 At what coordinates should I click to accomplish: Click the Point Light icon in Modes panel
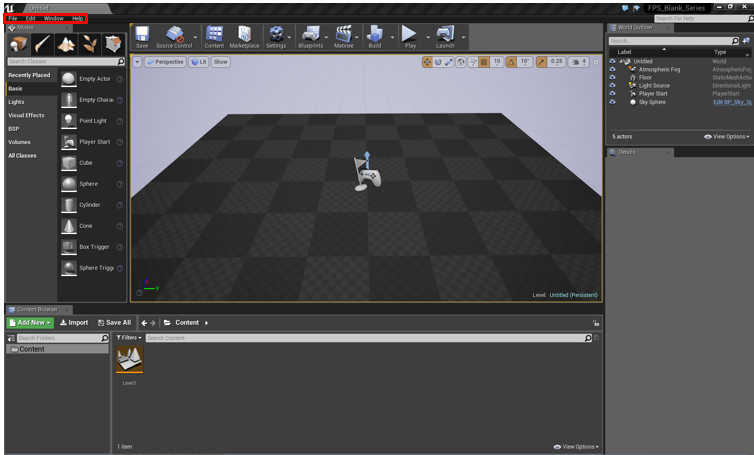coord(69,121)
